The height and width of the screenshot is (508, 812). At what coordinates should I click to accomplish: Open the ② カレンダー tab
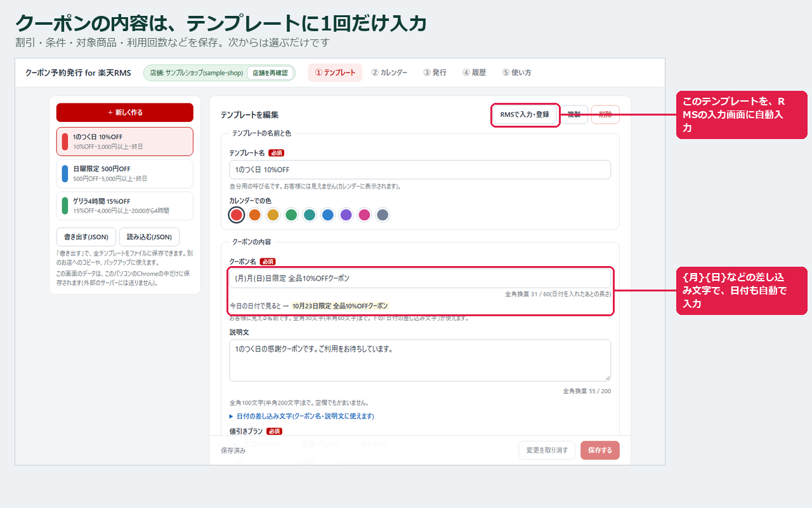(x=390, y=72)
